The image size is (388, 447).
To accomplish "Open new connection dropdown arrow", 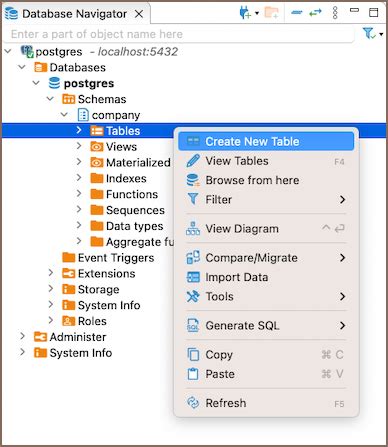I will point(257,13).
